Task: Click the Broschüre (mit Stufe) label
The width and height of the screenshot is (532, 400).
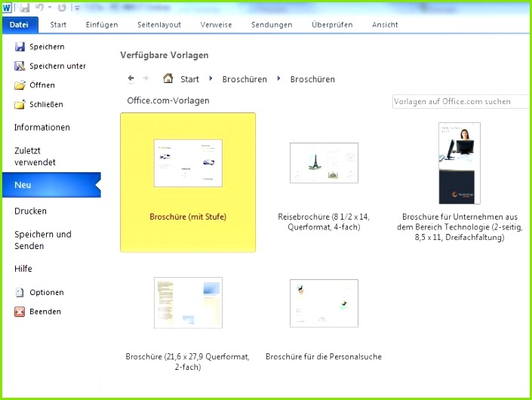Action: (x=188, y=217)
